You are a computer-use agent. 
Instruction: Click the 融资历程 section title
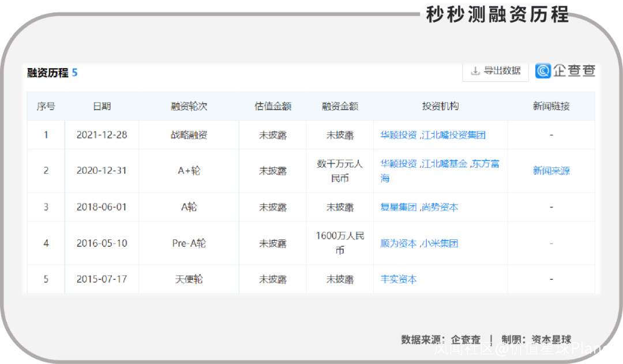tap(48, 73)
